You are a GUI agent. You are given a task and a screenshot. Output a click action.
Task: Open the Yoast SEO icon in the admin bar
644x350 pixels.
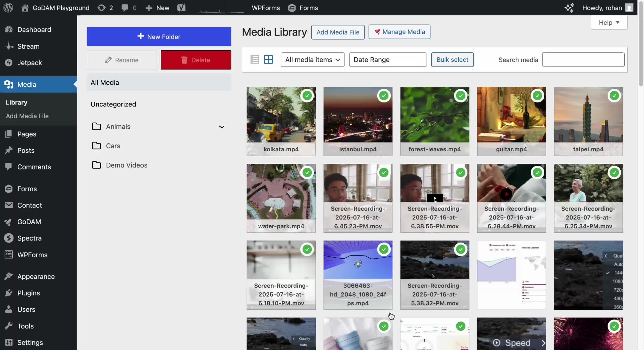click(182, 8)
